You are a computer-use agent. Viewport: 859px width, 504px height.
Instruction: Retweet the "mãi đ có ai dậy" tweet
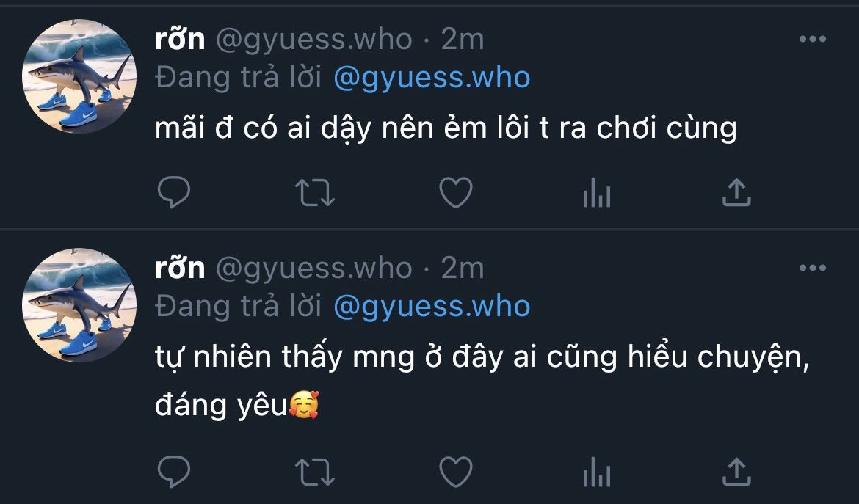click(x=315, y=193)
